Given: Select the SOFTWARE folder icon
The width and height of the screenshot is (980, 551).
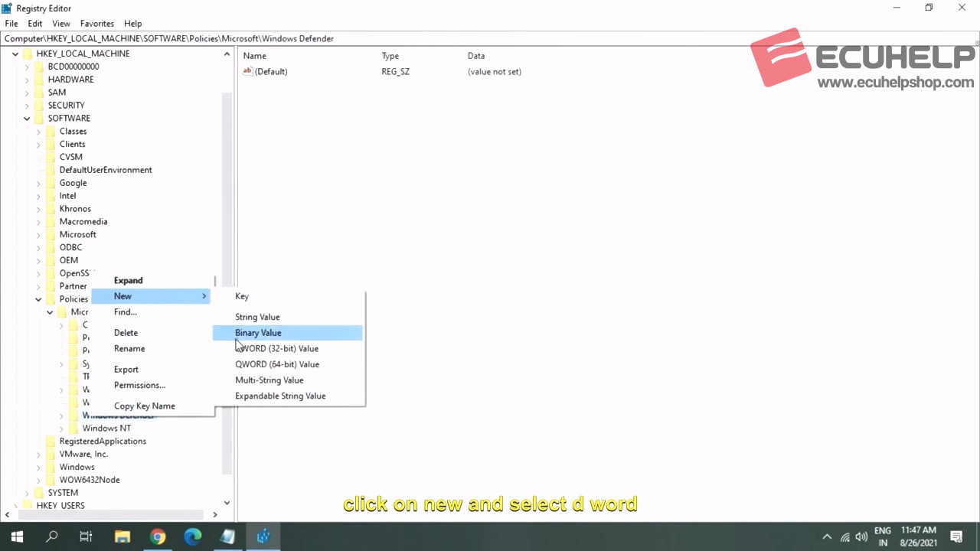Looking at the screenshot, I should coord(39,119).
